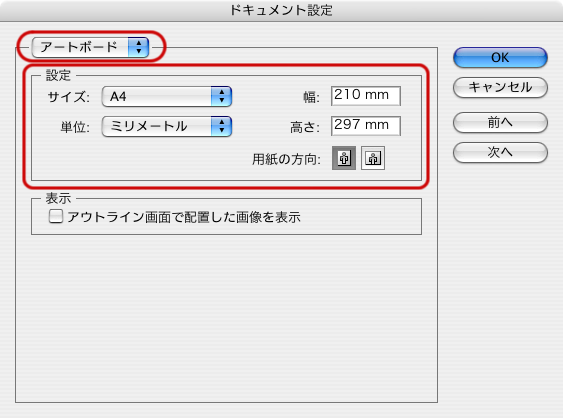Click the 高さ field with 297 mm
The width and height of the screenshot is (563, 418).
[366, 126]
